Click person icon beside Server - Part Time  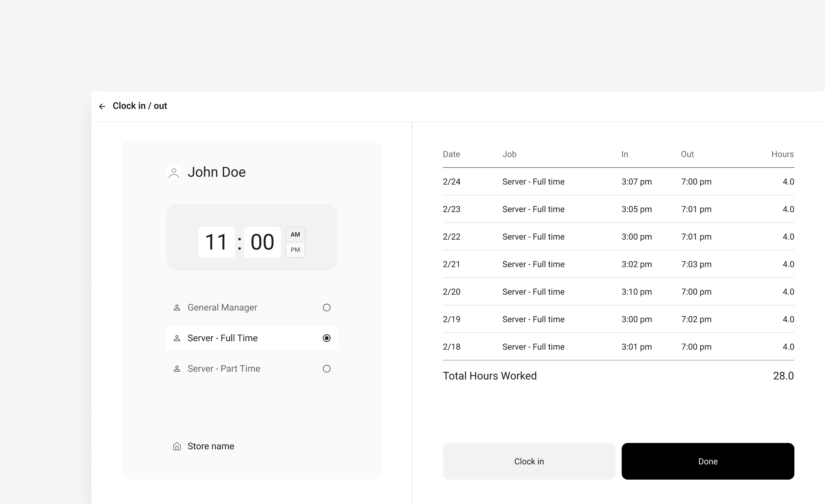(177, 369)
